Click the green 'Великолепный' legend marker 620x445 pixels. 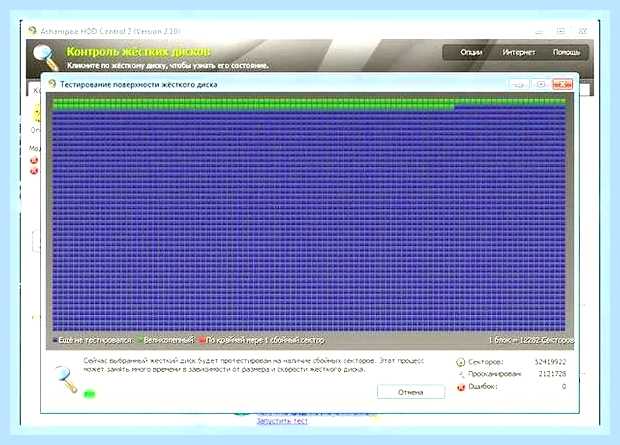tap(139, 340)
